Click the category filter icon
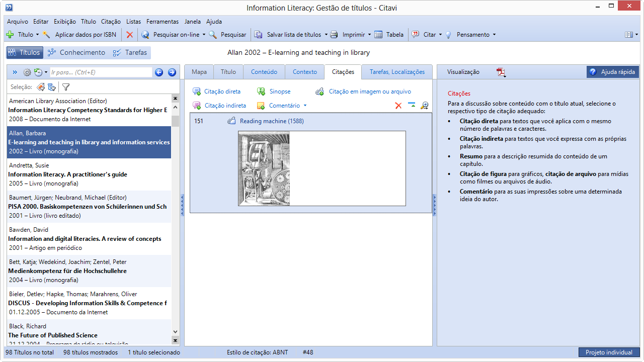Viewport: 644px width, 362px height. coord(51,87)
